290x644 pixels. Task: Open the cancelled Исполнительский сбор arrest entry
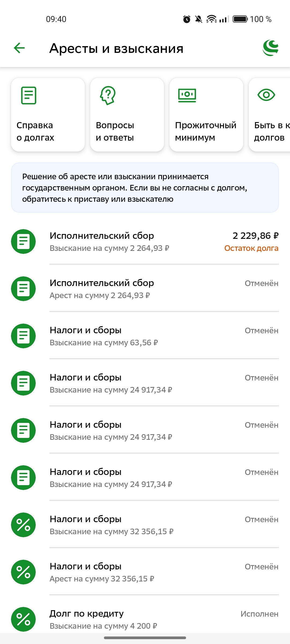pyautogui.click(x=145, y=289)
